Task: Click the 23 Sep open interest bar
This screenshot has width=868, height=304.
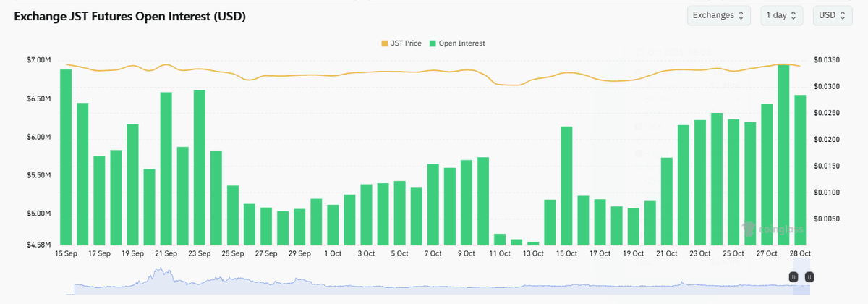Action: tap(200, 166)
